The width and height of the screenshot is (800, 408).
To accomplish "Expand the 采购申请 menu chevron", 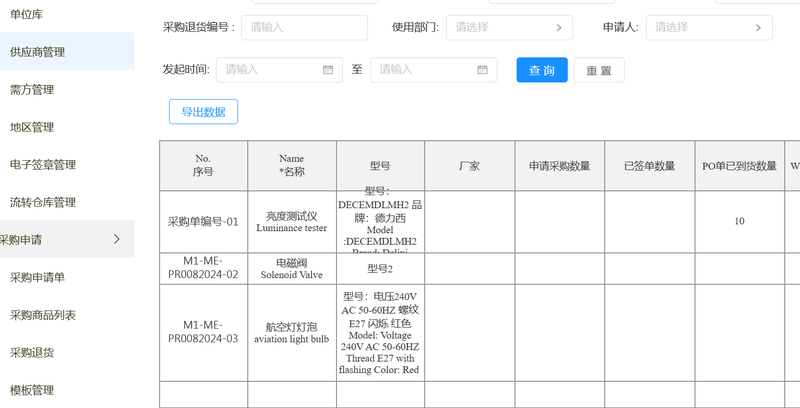I will point(117,239).
